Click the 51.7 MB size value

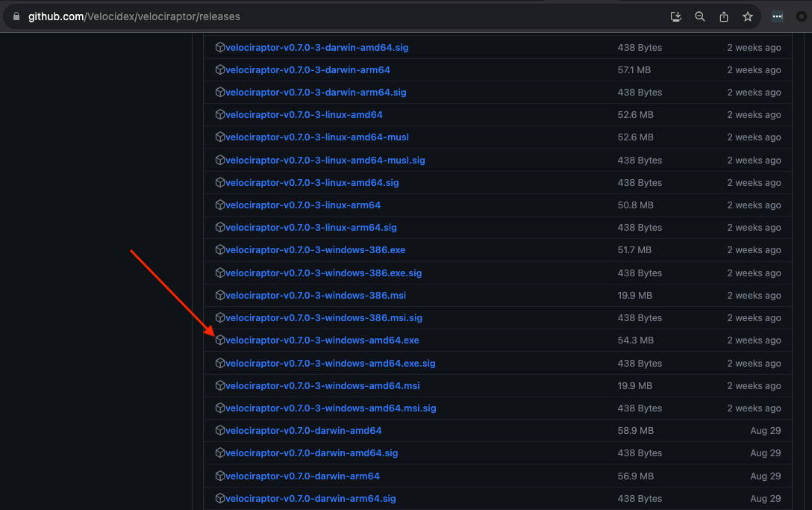coord(634,250)
